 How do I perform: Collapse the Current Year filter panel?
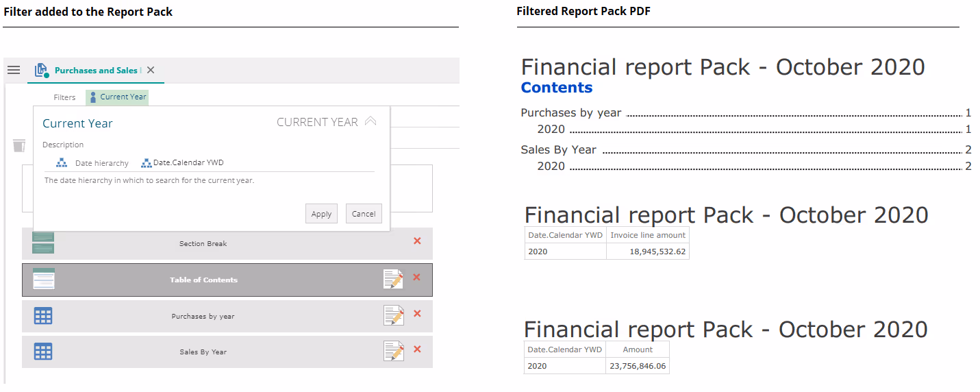click(370, 121)
